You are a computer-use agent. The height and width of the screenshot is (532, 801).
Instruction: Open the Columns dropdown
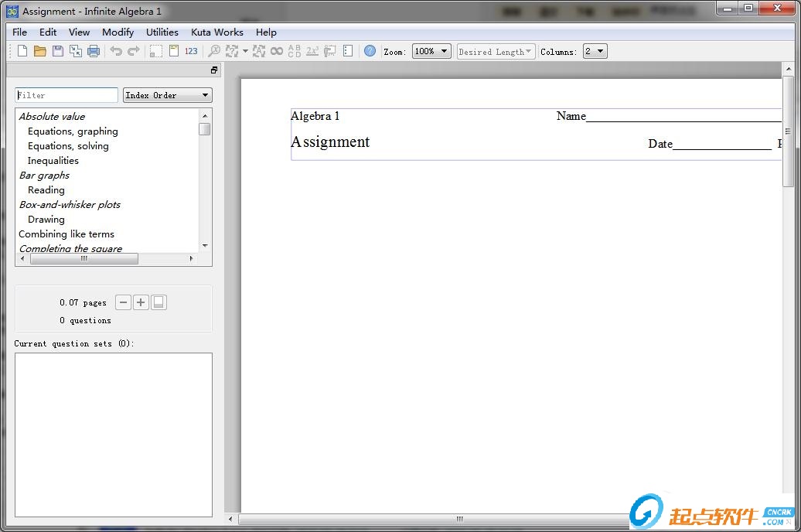[x=595, y=51]
